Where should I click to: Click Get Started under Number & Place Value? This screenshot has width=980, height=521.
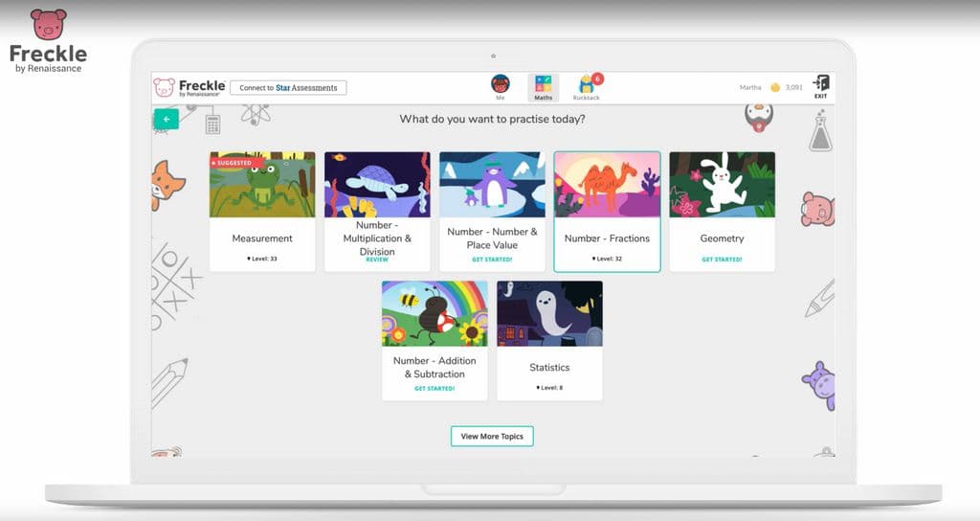point(492,259)
